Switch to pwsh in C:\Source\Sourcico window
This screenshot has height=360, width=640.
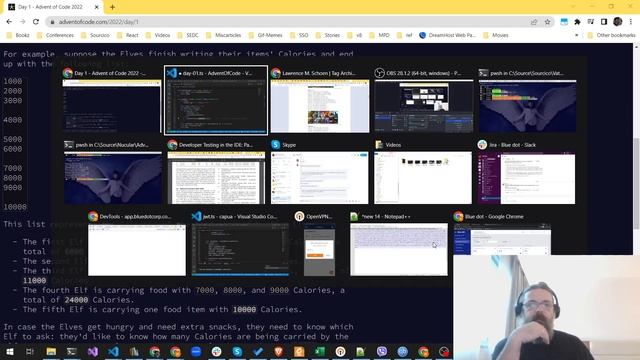528,100
